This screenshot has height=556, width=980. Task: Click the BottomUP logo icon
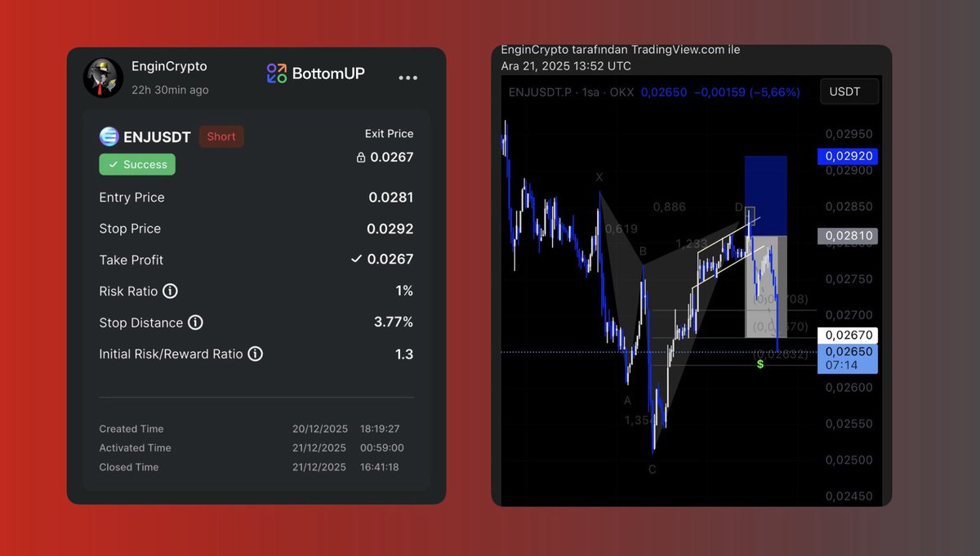(x=277, y=73)
